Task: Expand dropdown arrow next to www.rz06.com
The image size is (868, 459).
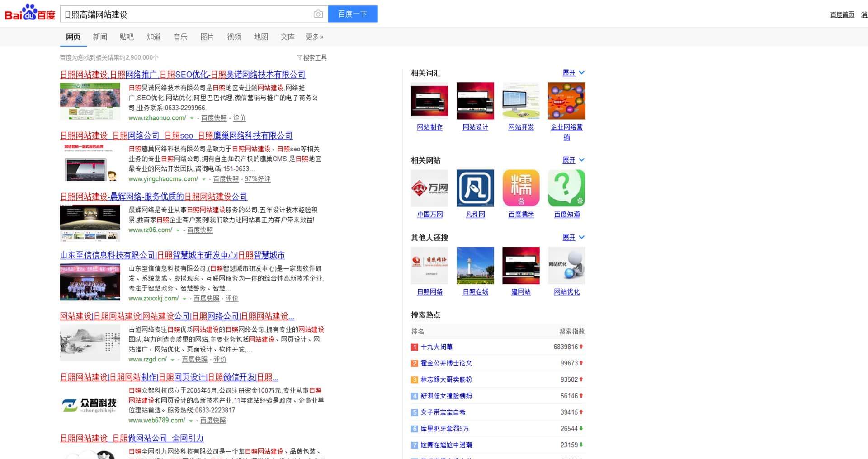Action: point(178,230)
